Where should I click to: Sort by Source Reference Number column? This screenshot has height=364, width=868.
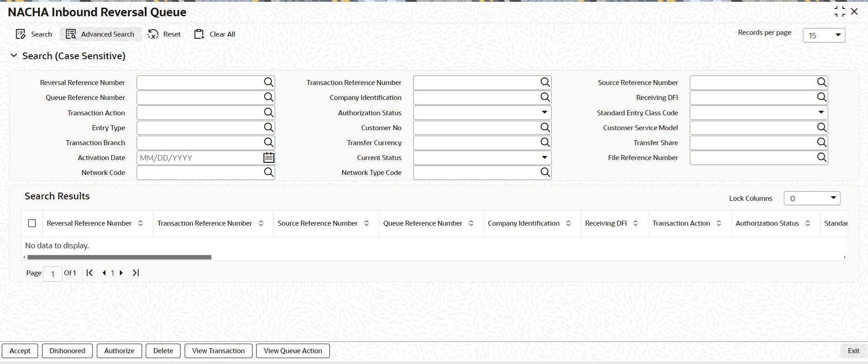point(367,223)
